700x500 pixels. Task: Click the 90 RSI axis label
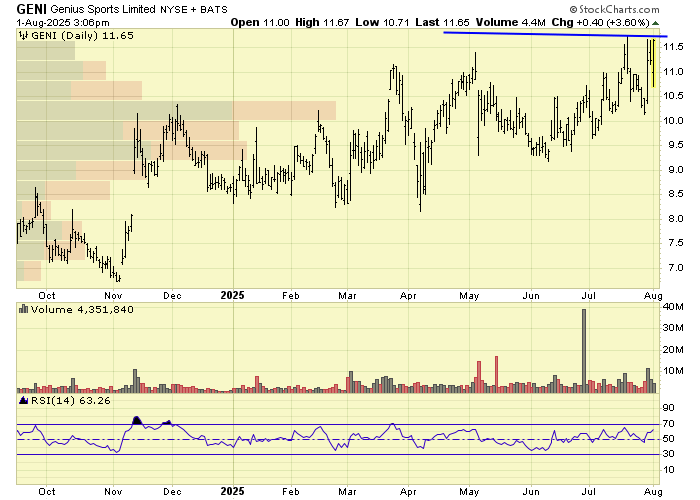point(669,408)
